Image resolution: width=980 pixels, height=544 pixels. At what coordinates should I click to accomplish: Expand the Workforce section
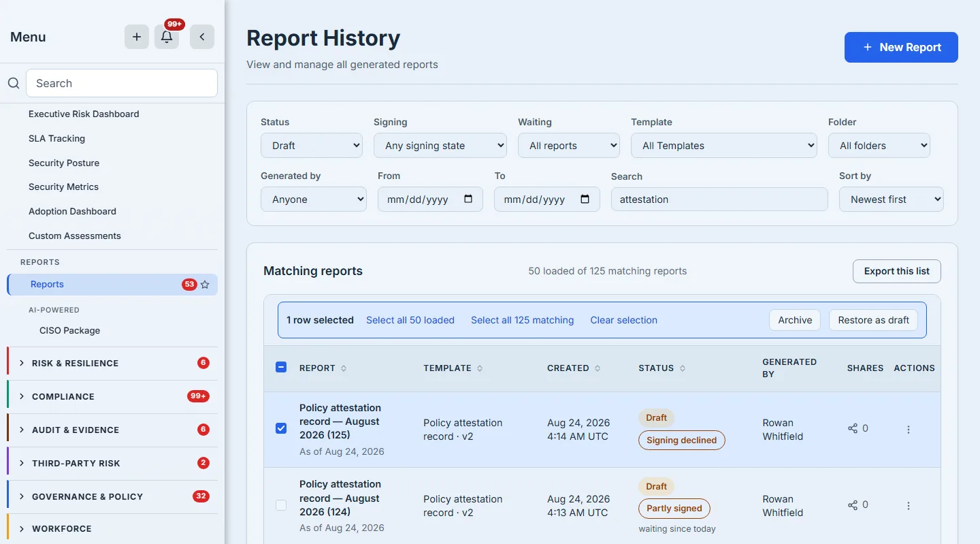tap(112, 528)
